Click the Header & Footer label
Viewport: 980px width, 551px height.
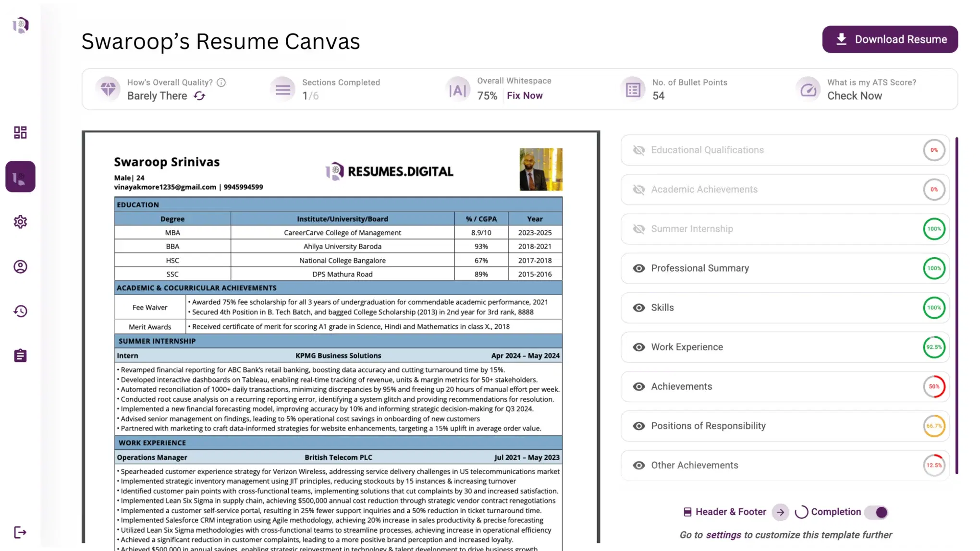[730, 512]
